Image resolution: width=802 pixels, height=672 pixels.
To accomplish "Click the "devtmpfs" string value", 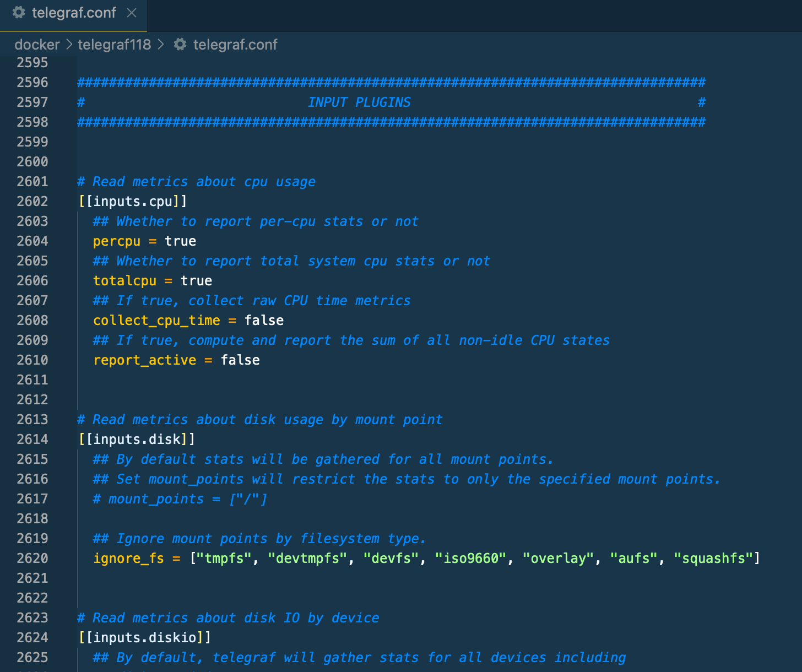I will (x=308, y=559).
